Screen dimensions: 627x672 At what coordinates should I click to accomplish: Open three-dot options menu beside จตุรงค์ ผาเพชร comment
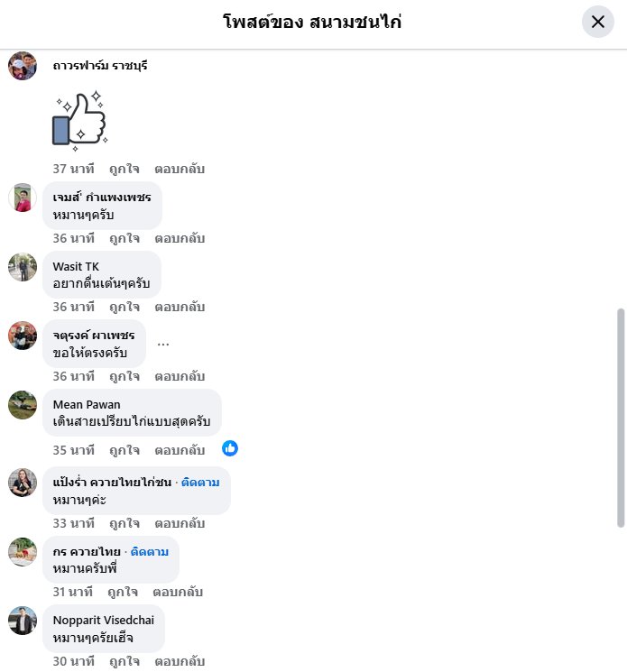pyautogui.click(x=163, y=344)
